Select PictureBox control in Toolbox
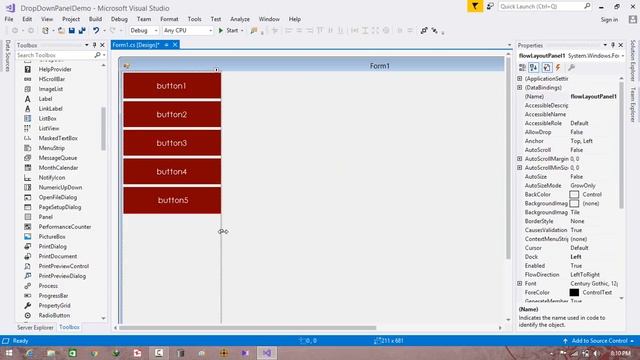 (x=52, y=237)
